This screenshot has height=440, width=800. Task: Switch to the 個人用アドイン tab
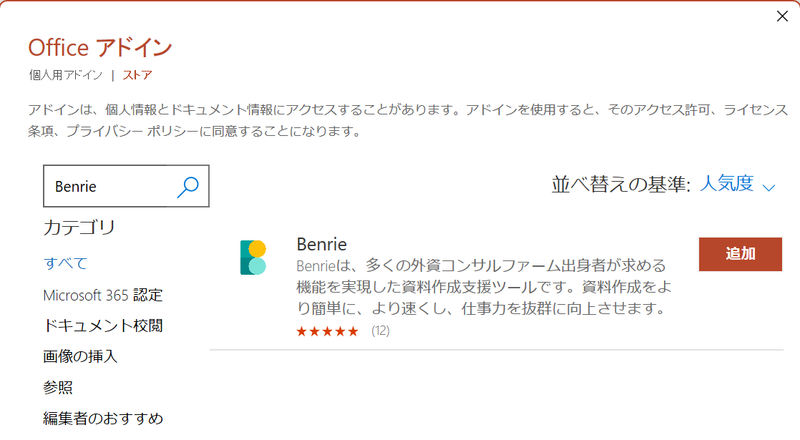tap(66, 75)
